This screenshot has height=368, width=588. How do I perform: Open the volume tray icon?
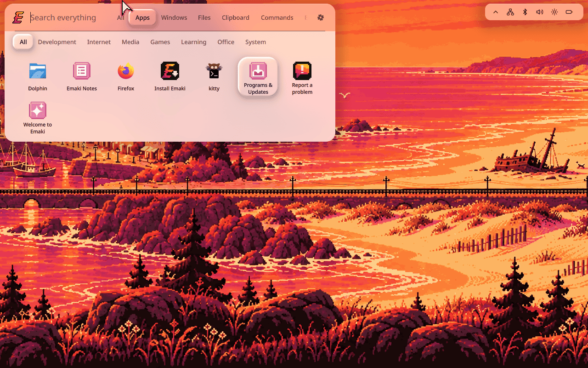pyautogui.click(x=540, y=12)
